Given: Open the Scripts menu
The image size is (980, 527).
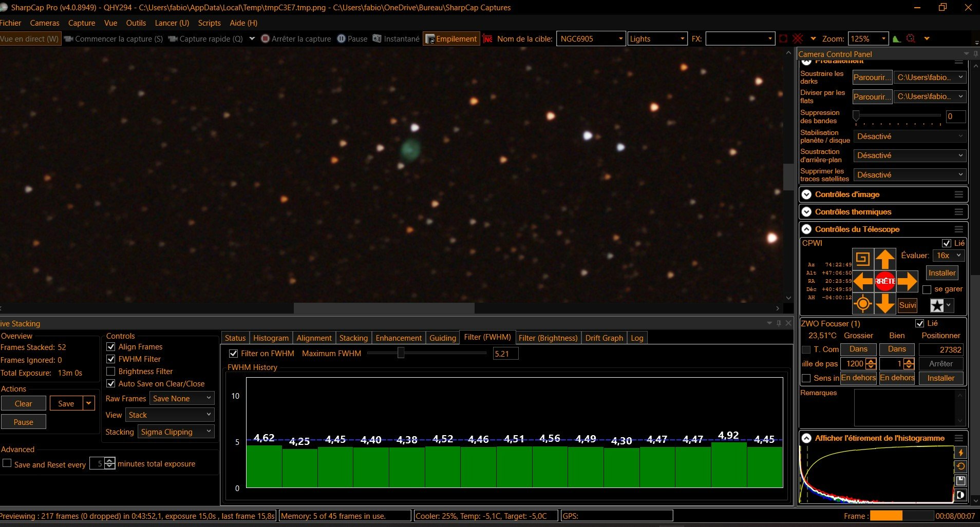Looking at the screenshot, I should 209,23.
